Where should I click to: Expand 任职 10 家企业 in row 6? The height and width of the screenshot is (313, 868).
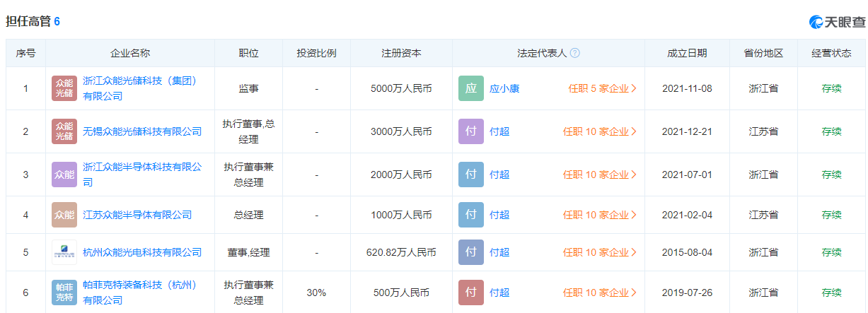click(x=600, y=293)
